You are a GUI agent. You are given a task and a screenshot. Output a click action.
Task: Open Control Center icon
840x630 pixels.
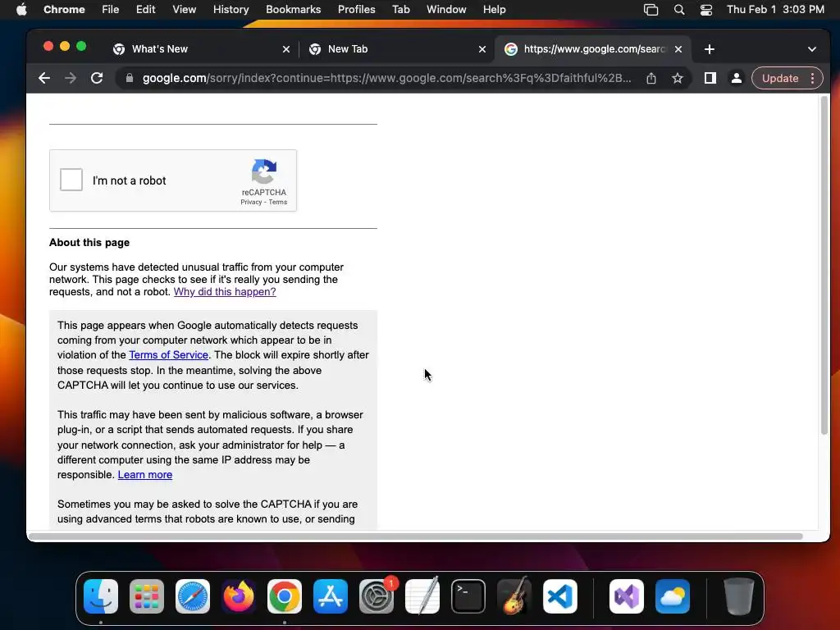pos(706,10)
